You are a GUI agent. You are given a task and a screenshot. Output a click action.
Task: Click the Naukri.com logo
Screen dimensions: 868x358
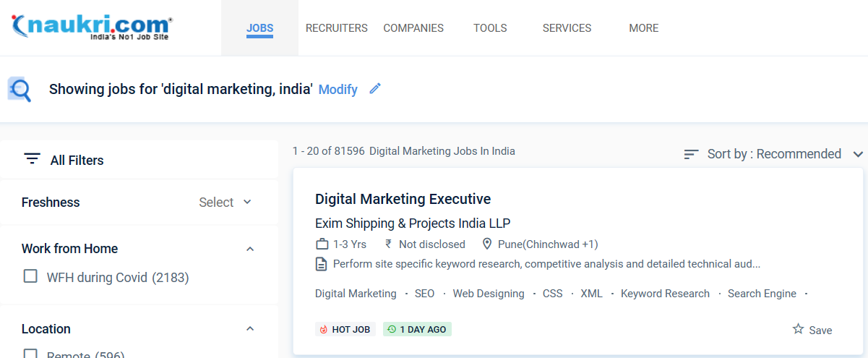(x=92, y=27)
